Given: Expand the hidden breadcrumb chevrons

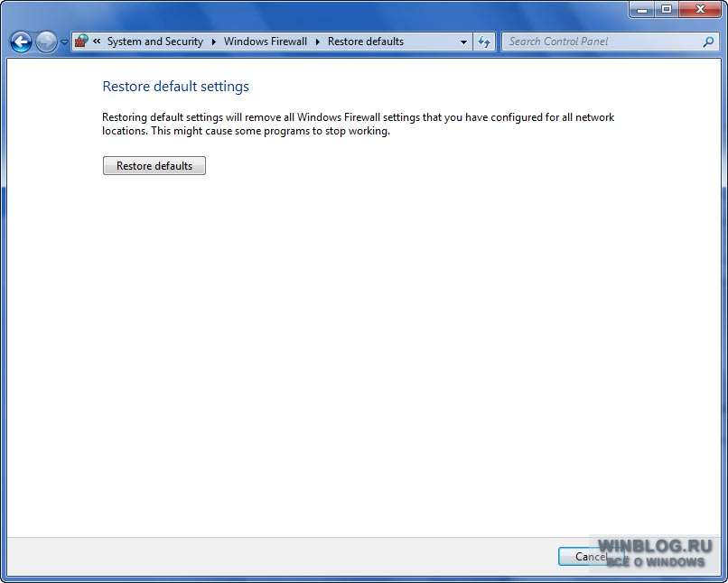Looking at the screenshot, I should pos(97,42).
